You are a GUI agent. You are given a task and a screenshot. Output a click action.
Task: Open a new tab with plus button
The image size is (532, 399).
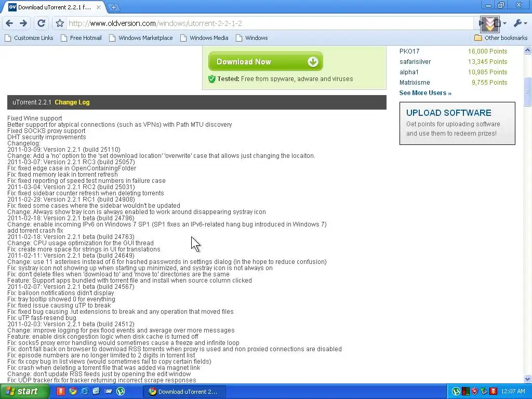click(x=114, y=7)
